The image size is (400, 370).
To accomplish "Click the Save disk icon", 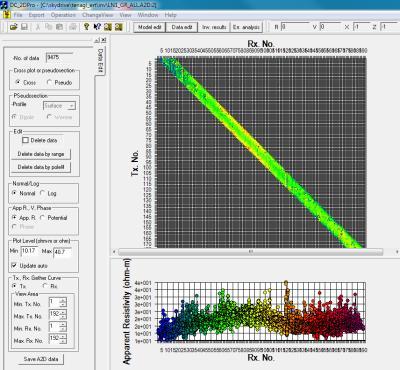I will [24, 27].
